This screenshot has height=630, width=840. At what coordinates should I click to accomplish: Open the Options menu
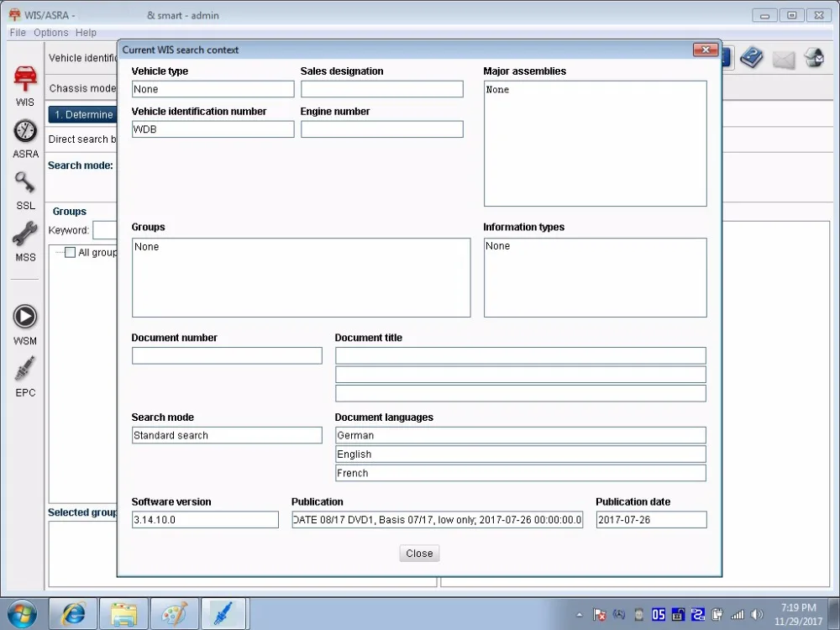(x=51, y=33)
